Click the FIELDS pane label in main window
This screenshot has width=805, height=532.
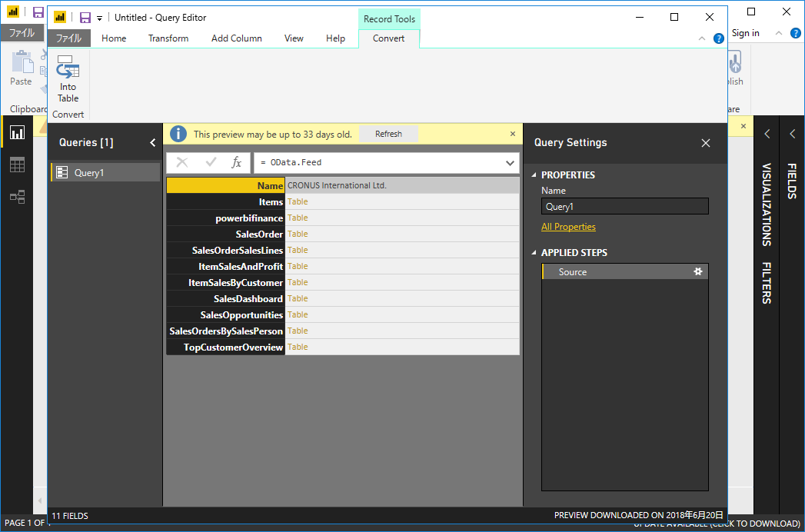click(x=792, y=181)
